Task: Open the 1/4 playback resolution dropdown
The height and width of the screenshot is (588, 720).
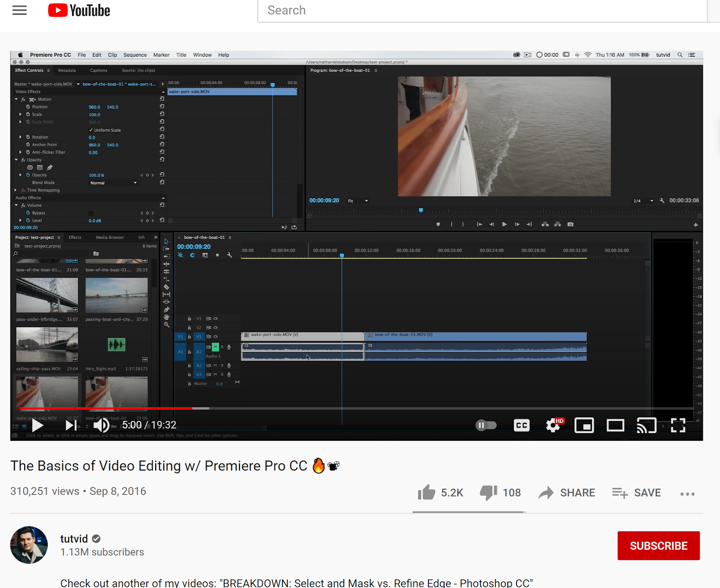Action: click(x=643, y=201)
